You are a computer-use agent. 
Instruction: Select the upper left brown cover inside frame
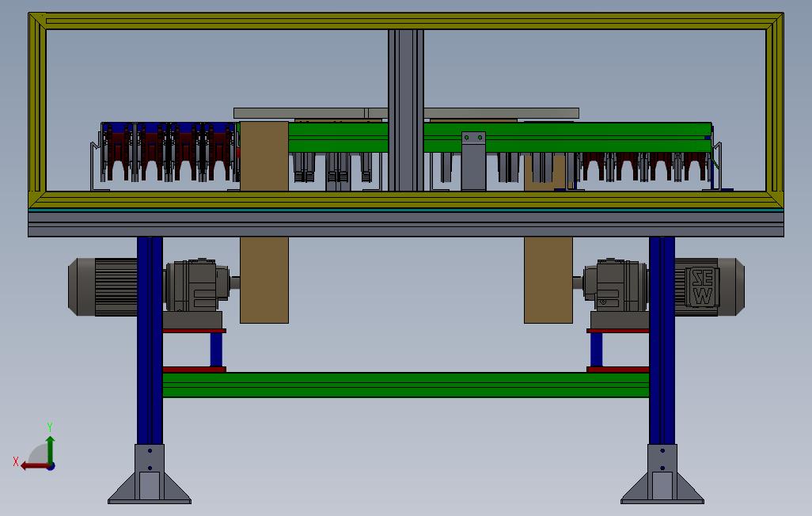click(264, 157)
